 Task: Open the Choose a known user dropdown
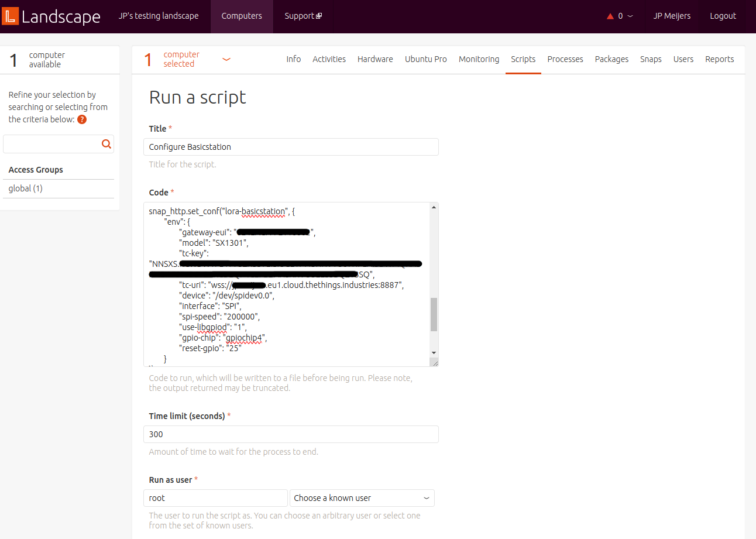tap(362, 497)
